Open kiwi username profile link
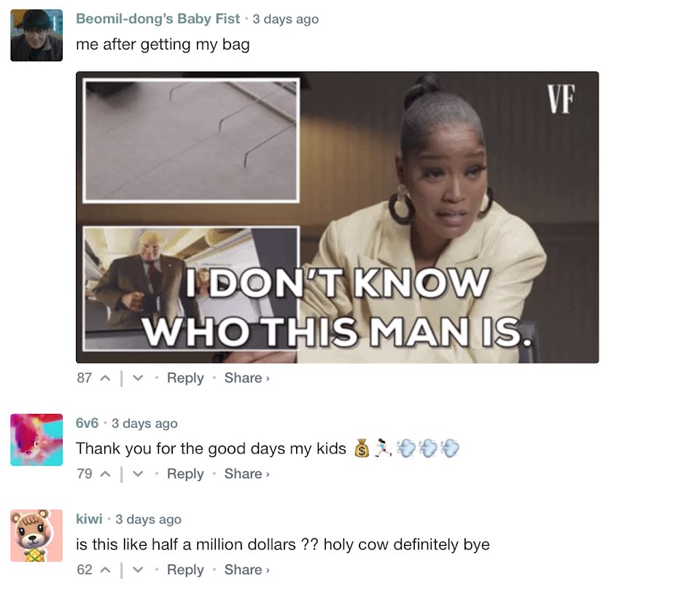The height and width of the screenshot is (594, 700). [89, 519]
